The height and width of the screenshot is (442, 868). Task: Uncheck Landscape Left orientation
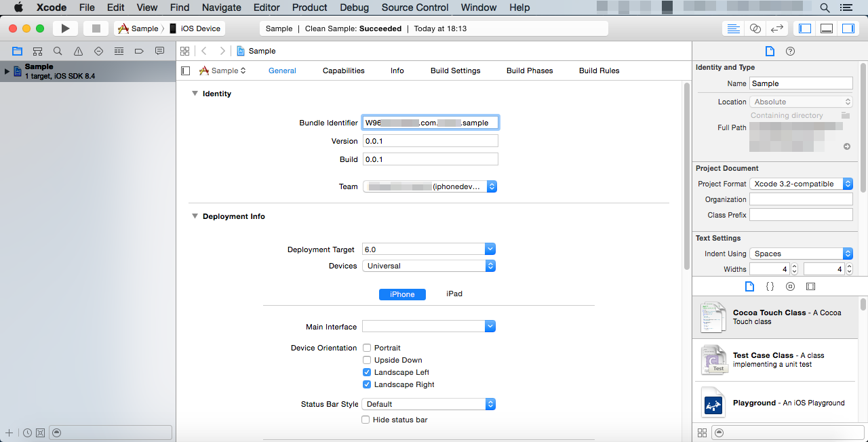366,372
